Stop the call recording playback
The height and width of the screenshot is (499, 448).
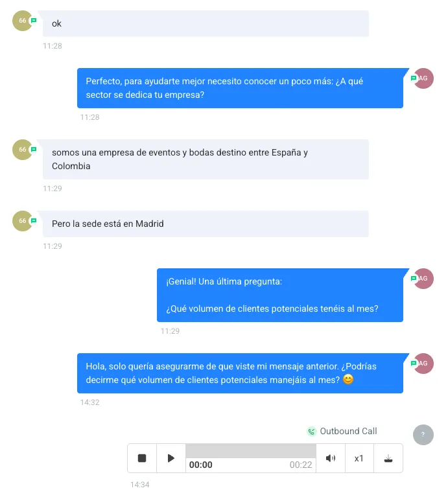click(142, 458)
